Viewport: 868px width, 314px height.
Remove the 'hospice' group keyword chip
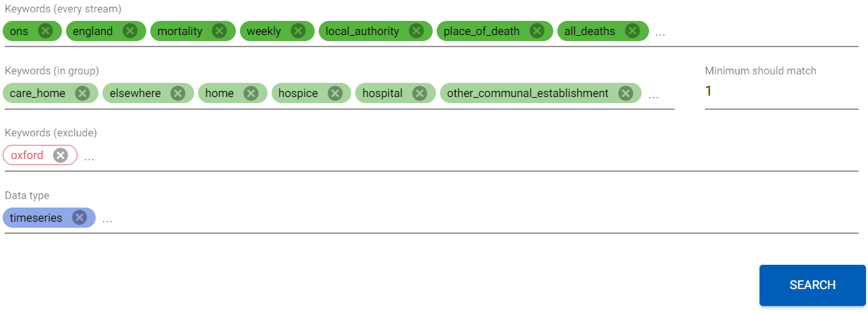335,93
